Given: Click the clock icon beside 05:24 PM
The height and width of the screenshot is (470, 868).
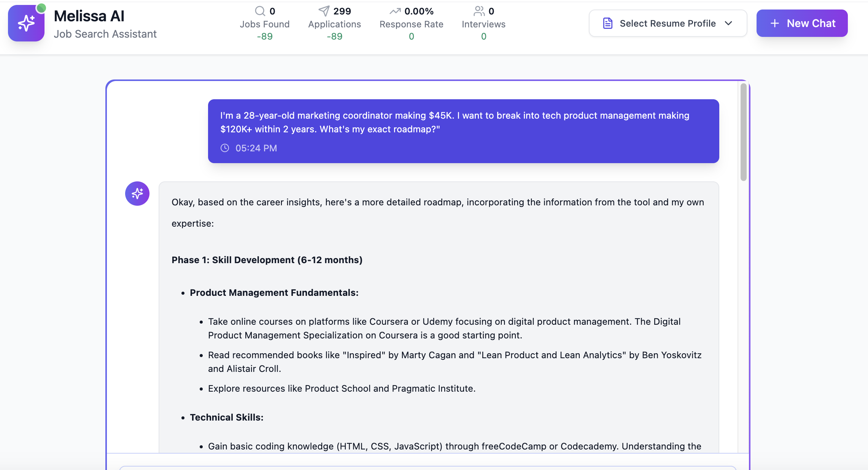Looking at the screenshot, I should pyautogui.click(x=225, y=148).
